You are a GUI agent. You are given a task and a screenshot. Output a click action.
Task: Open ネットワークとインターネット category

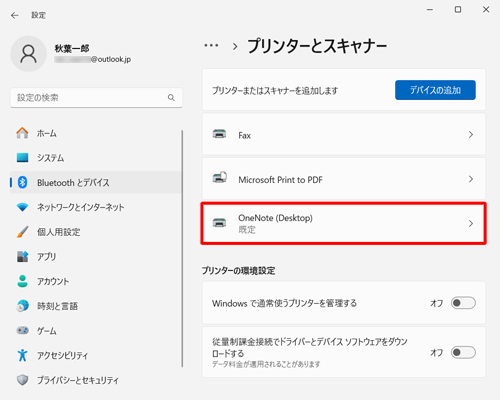click(96, 207)
